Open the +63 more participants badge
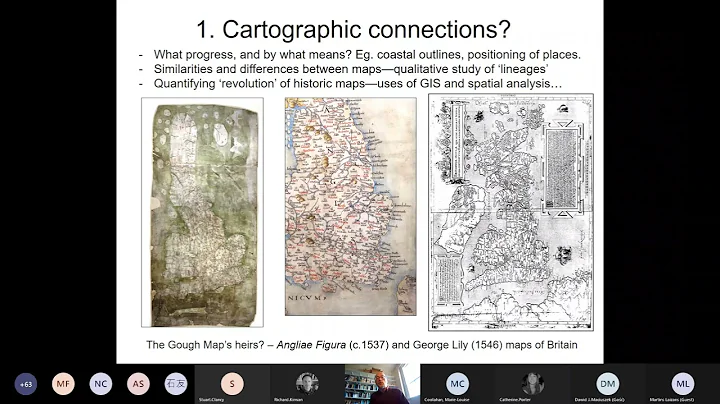 pyautogui.click(x=26, y=384)
